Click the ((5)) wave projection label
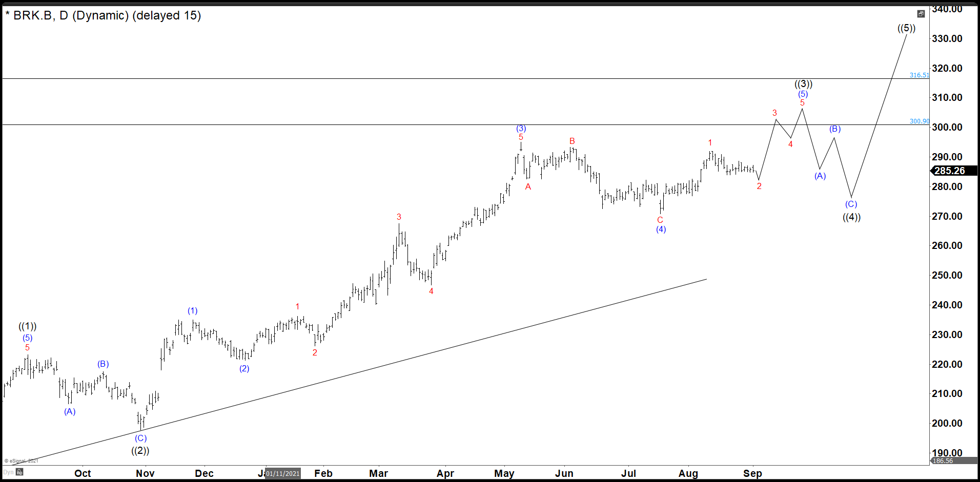The height and width of the screenshot is (482, 980). [x=907, y=28]
